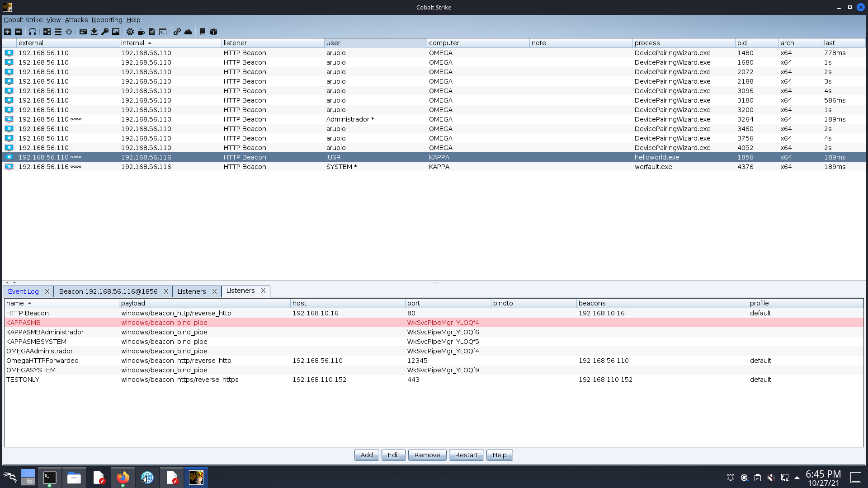Image resolution: width=868 pixels, height=488 pixels.
Task: Sort sessions by external column
Action: point(68,43)
